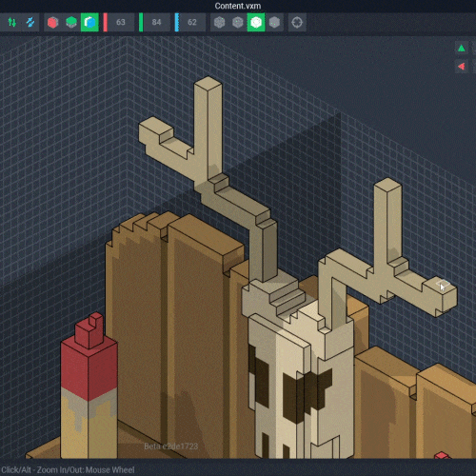Screen dimensions: 476x476
Task: Select the green cube axis icon
Action: pos(71,22)
